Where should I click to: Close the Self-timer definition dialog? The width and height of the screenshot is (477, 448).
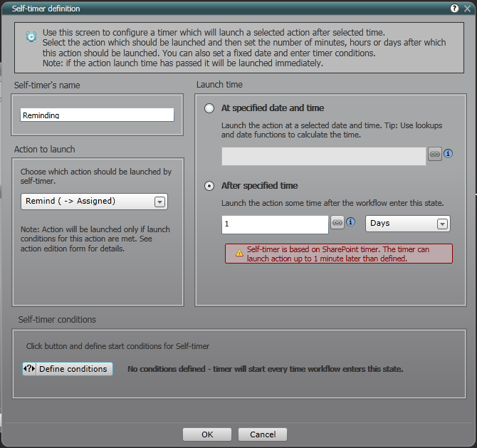(467, 9)
